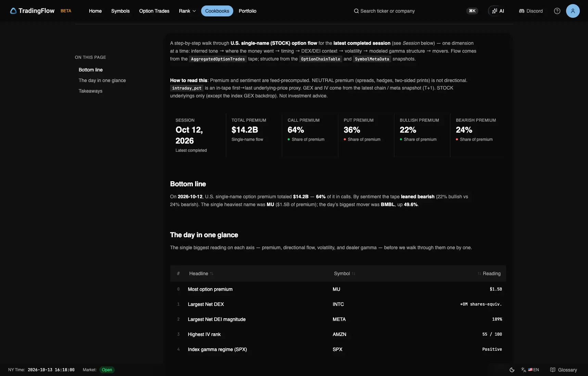The width and height of the screenshot is (588, 376).
Task: Click the NY Time clock value
Action: (x=51, y=370)
